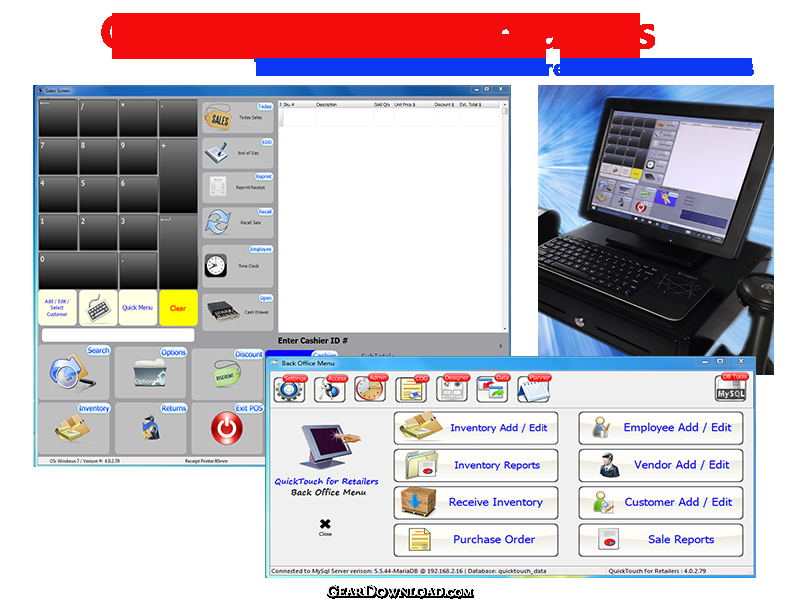
Task: Open Returns on the Sales Screen
Action: pos(151,428)
